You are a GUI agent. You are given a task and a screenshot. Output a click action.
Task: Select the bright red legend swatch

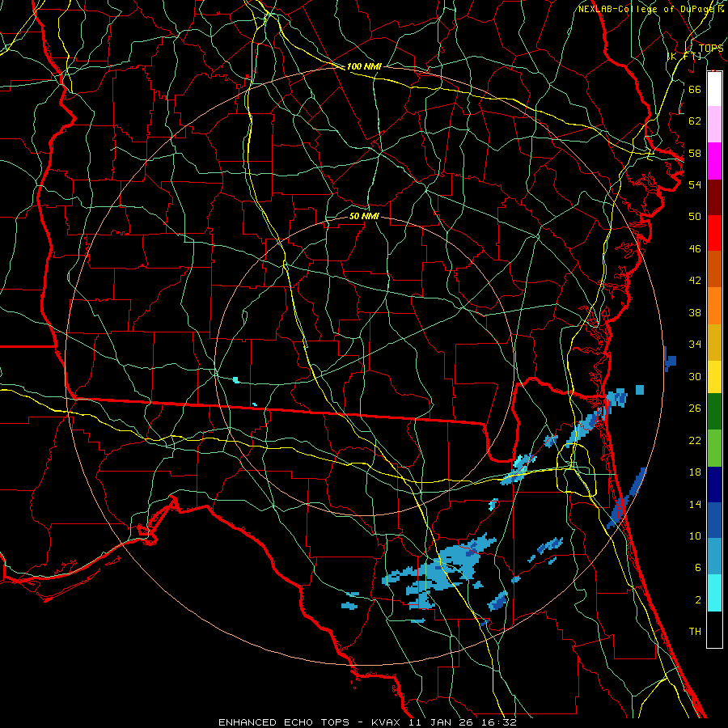point(714,233)
